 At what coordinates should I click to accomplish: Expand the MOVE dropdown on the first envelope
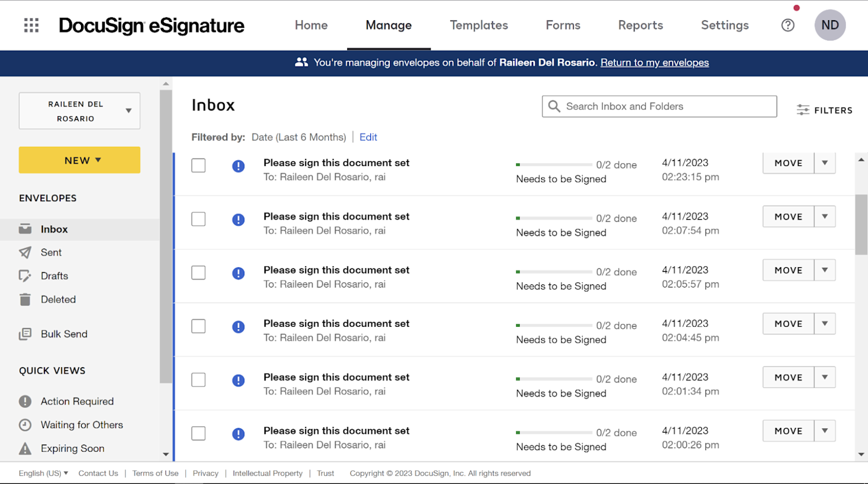[x=824, y=162]
